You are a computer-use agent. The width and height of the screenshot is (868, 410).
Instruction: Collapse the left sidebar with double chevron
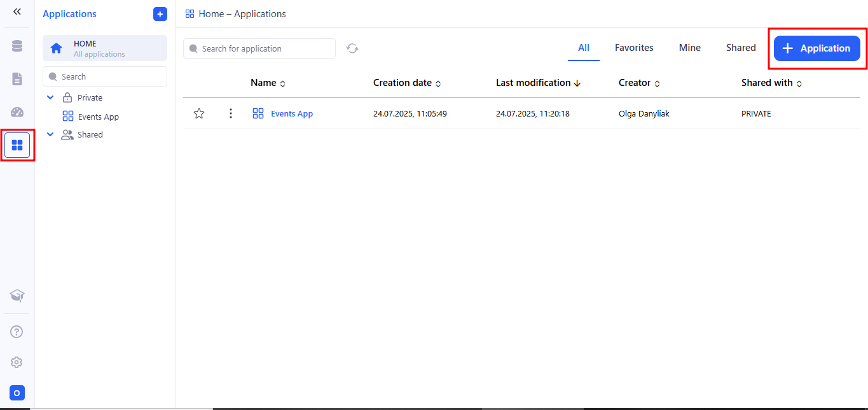coord(17,12)
